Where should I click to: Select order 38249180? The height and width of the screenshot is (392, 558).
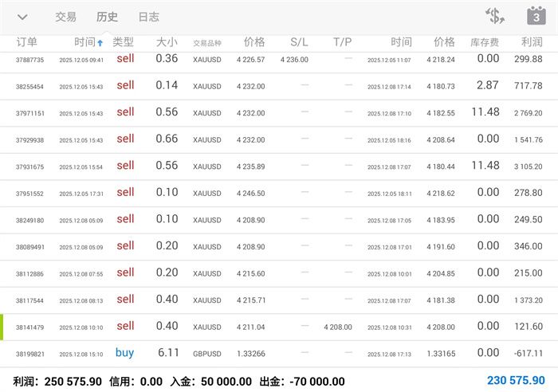pos(279,220)
